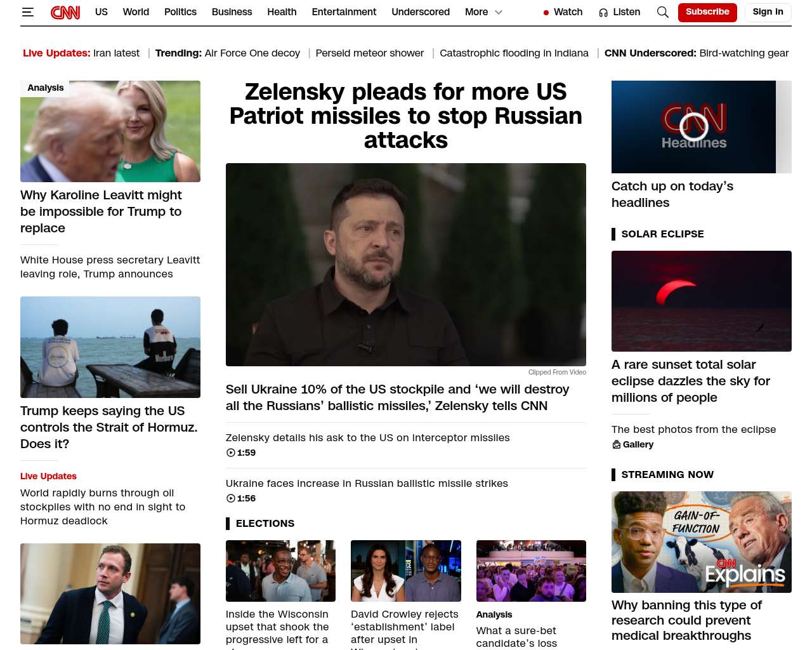Screen dimensions: 812x650
Task: Open the Wisconsin upset story thumbnail
Action: coord(280,571)
